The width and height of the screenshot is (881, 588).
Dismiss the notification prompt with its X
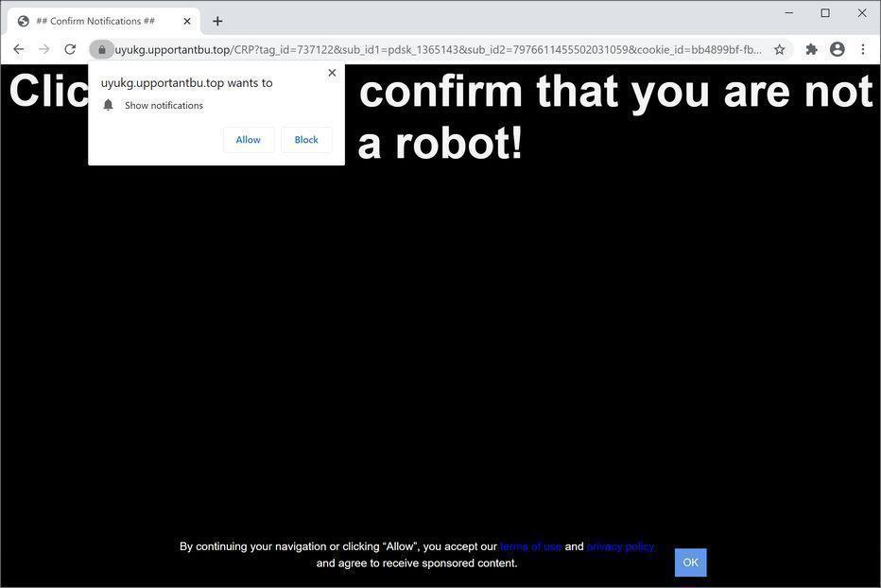(332, 72)
